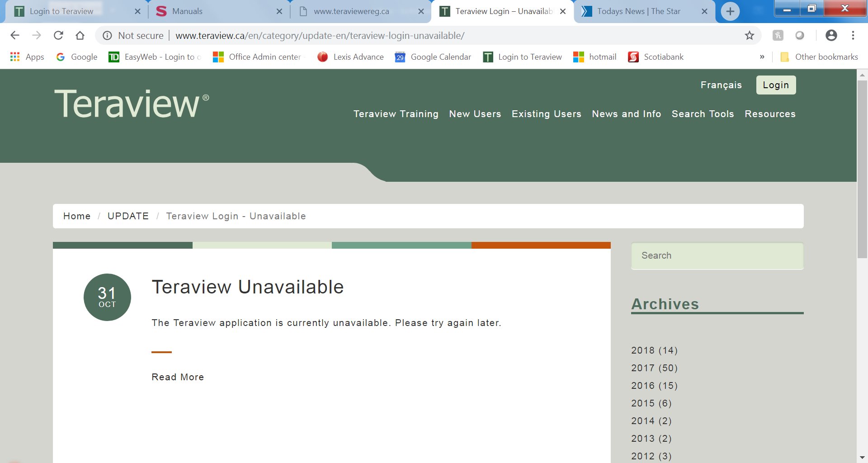868x463 pixels.
Task: Close the Todays News tab
Action: (x=704, y=11)
